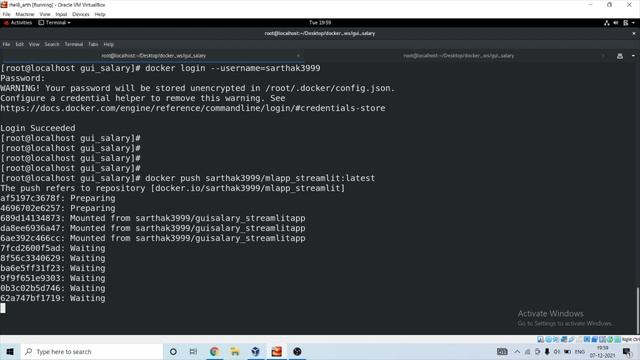This screenshot has height=360, width=640.
Task: Open the VirtualBox Machine menu
Action: tap(25, 14)
